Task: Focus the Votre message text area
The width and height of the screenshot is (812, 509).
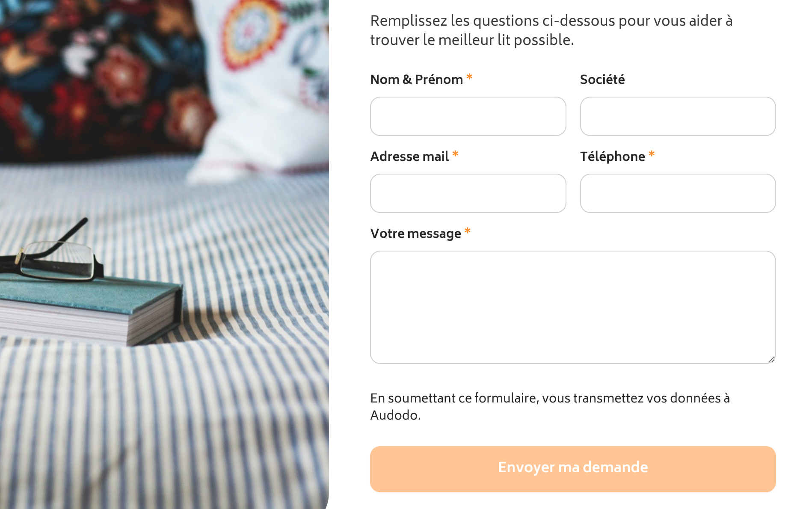Action: coord(572,307)
